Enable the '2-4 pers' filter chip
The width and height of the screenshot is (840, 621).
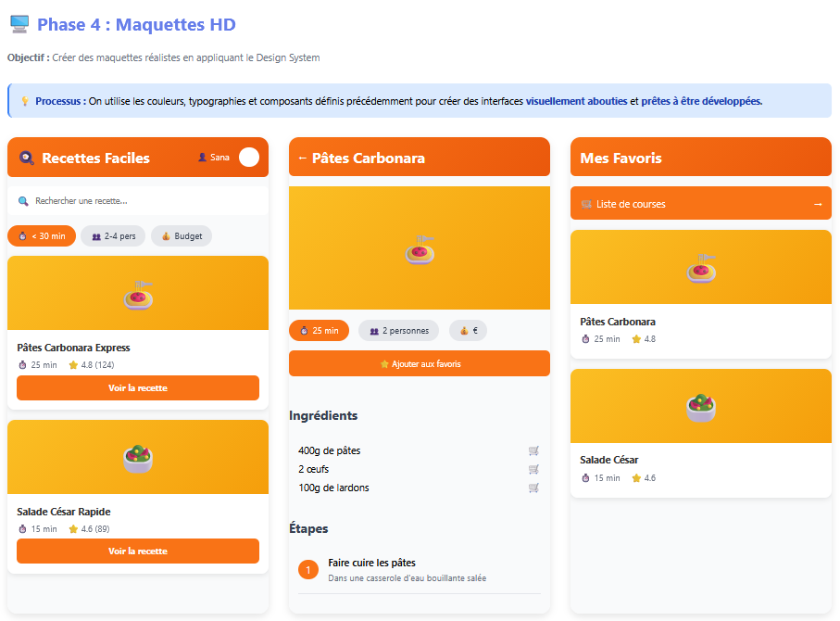point(113,236)
